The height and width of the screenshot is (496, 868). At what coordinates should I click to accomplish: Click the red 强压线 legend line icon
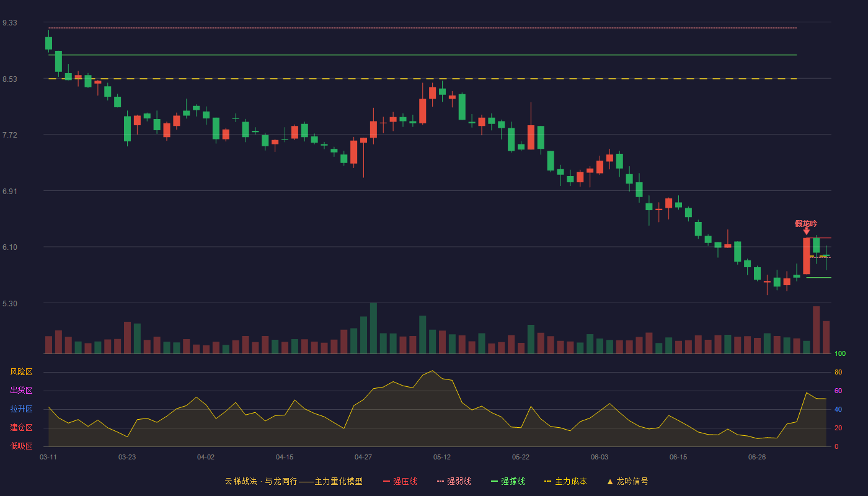[x=386, y=481]
